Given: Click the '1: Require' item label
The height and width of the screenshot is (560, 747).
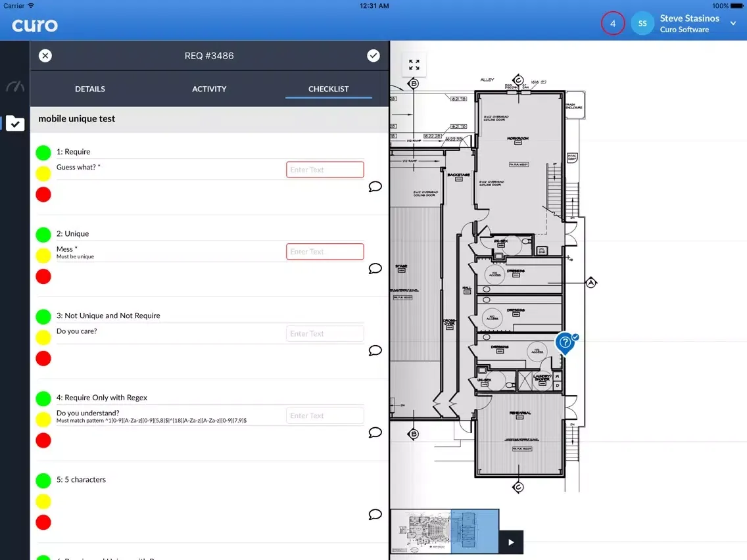Looking at the screenshot, I should click(x=74, y=151).
